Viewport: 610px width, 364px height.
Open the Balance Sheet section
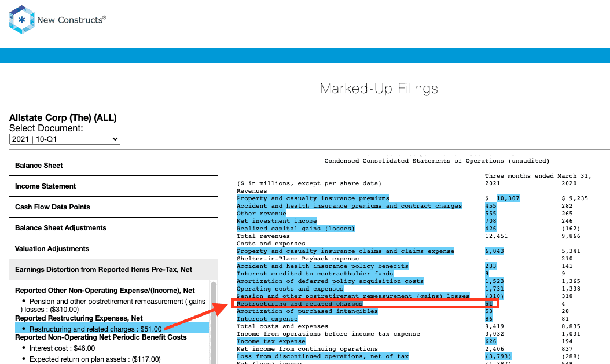(113, 166)
